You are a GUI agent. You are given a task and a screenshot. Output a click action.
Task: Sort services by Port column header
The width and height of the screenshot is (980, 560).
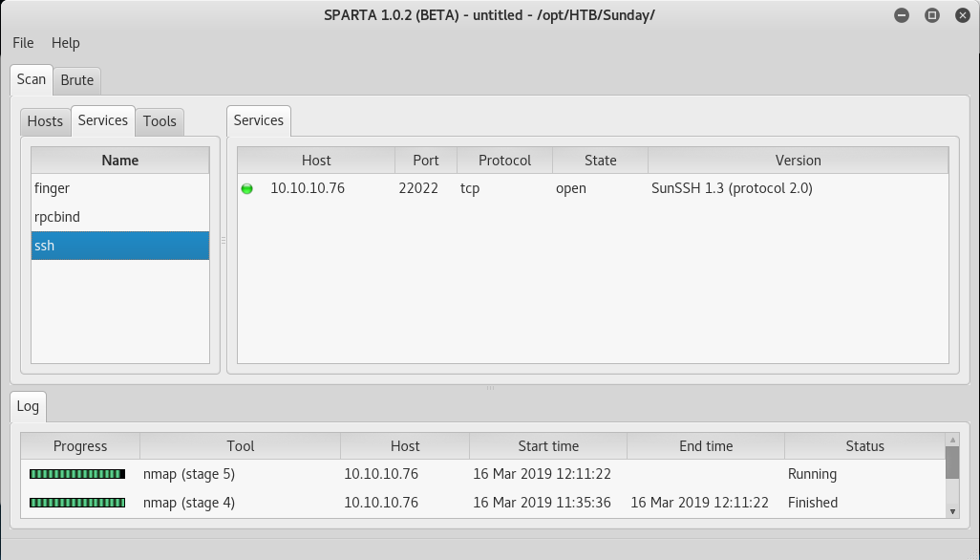(426, 161)
